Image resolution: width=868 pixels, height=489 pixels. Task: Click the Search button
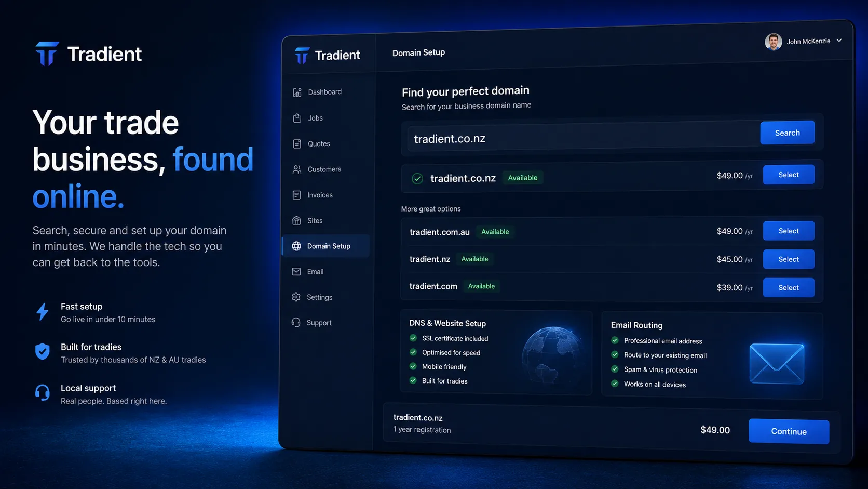click(788, 133)
